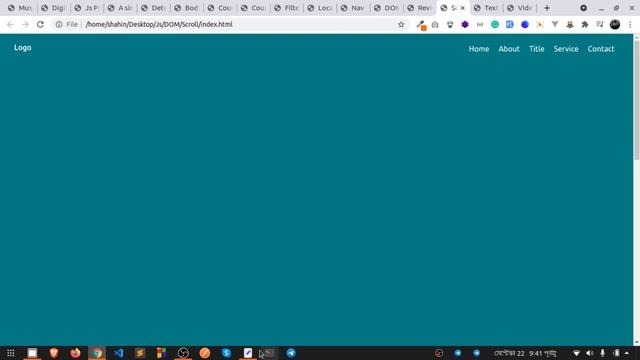Click the microphone tray icon
The image size is (640, 360).
[x=602, y=353]
